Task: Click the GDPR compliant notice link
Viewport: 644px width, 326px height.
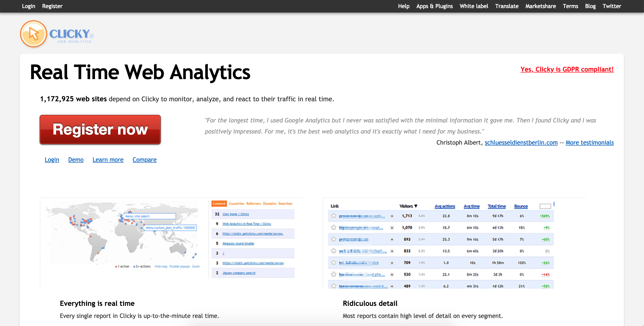Action: tap(567, 69)
